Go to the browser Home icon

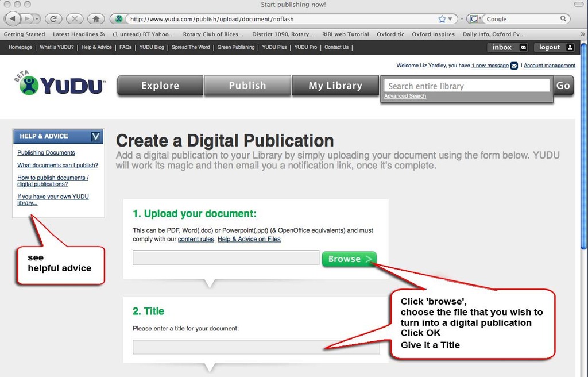pyautogui.click(x=96, y=19)
